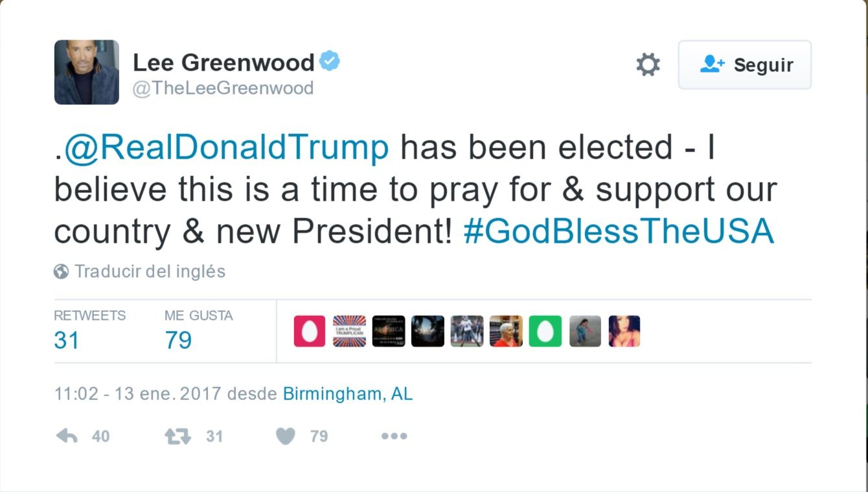The height and width of the screenshot is (492, 868).
Task: Retweet using the retweet arrows icon
Action: (x=177, y=436)
